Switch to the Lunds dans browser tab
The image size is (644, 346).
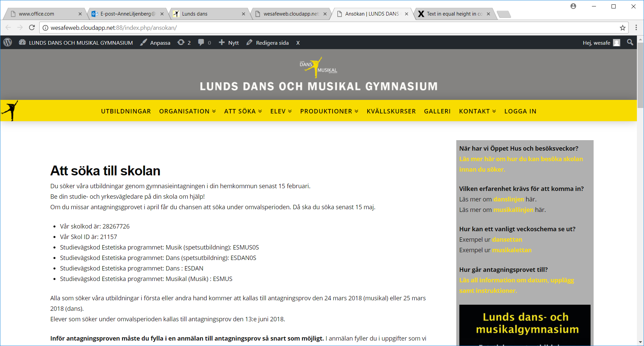[x=209, y=14]
